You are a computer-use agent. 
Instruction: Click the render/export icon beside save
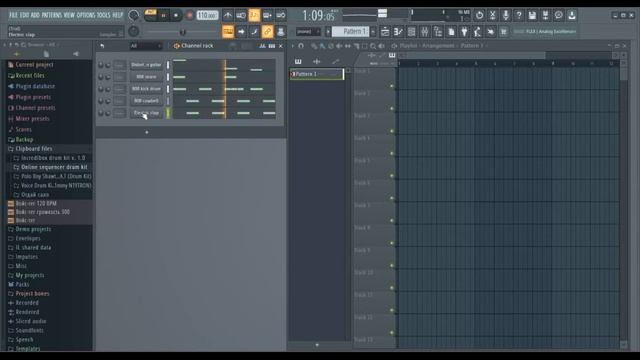point(545,16)
